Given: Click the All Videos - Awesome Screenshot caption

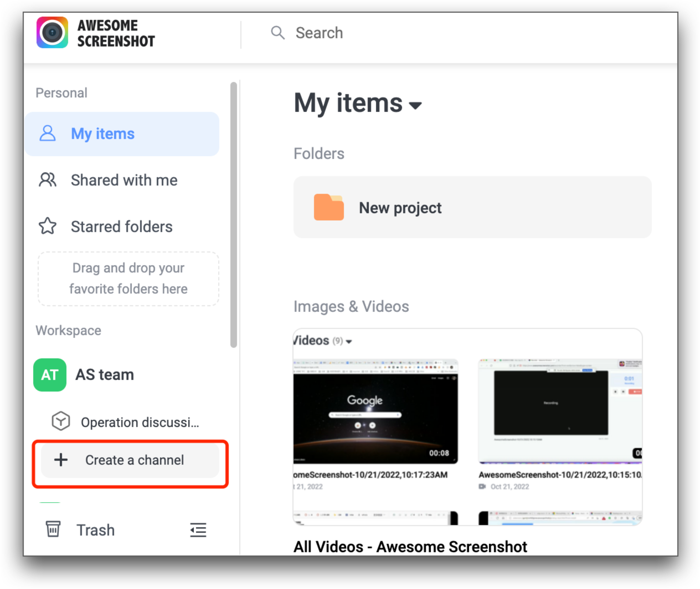Looking at the screenshot, I should pos(410,547).
